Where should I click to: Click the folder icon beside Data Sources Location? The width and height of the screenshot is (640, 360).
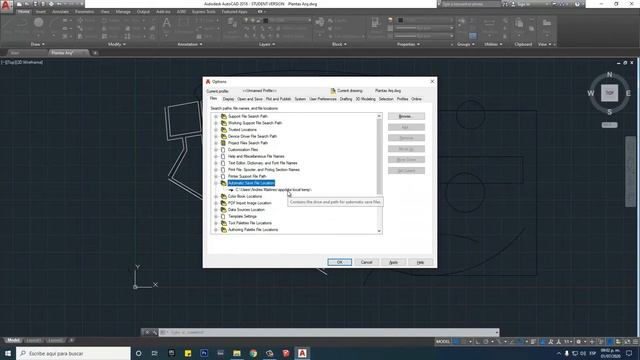[x=224, y=210]
